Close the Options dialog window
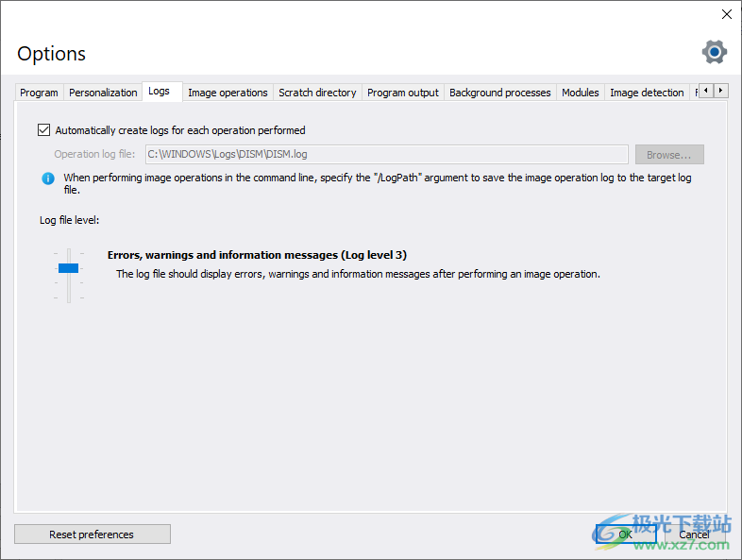The height and width of the screenshot is (560, 742). coord(726,14)
